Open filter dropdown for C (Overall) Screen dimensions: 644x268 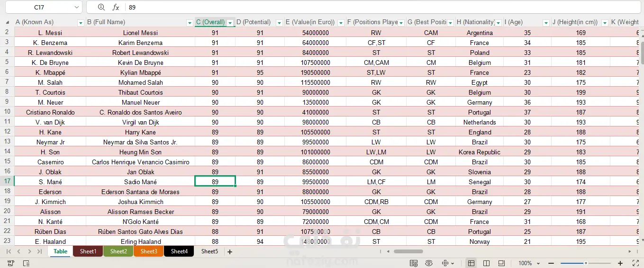pyautogui.click(x=230, y=23)
